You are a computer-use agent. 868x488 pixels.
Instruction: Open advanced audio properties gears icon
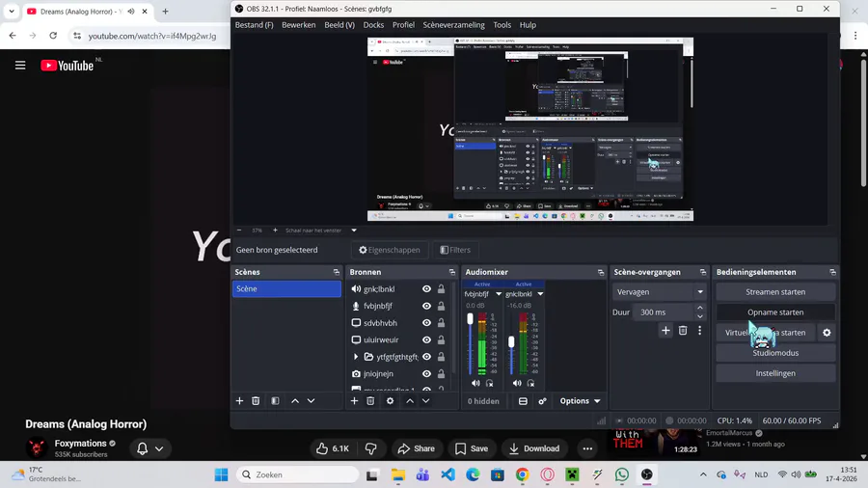tap(542, 401)
